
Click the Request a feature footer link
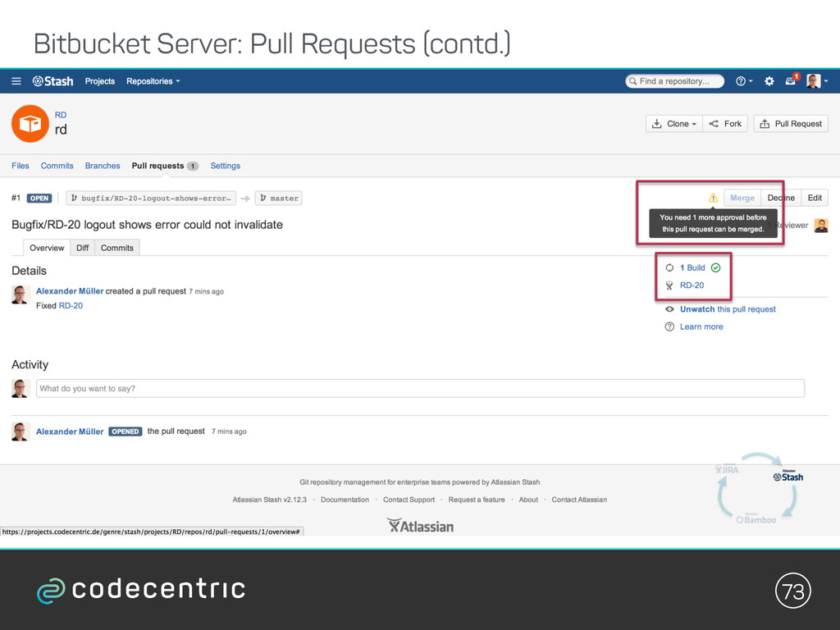[x=477, y=500]
